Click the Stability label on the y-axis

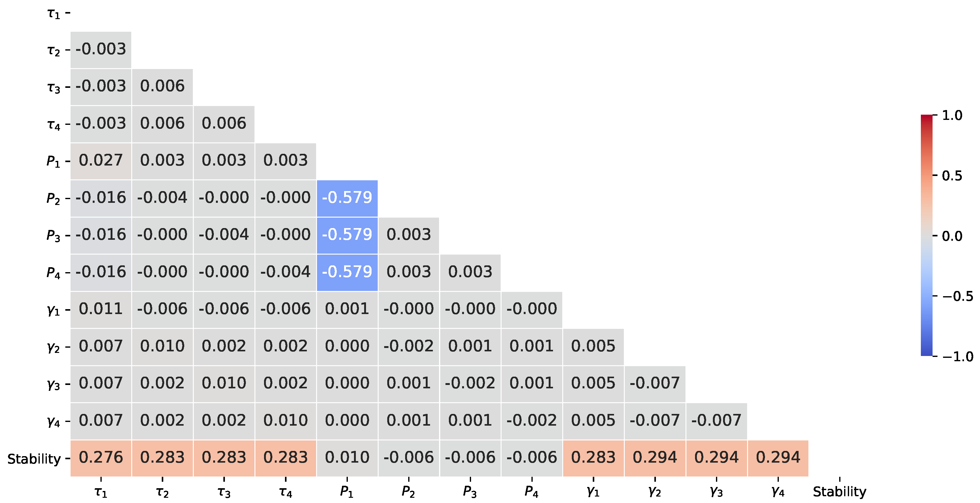point(34,459)
